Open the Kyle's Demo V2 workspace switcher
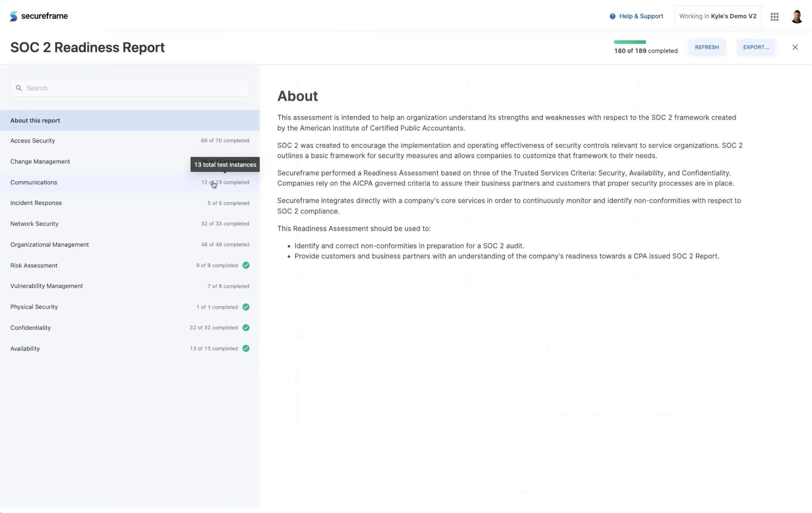The image size is (812, 513). [718, 16]
